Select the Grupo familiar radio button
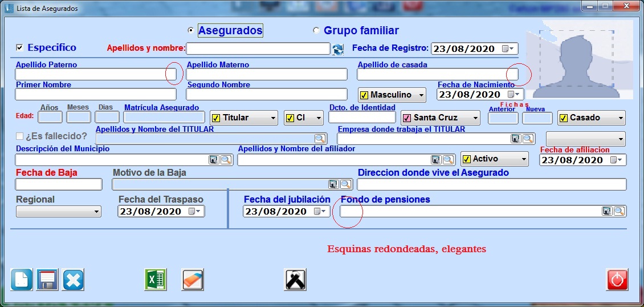 coord(316,30)
